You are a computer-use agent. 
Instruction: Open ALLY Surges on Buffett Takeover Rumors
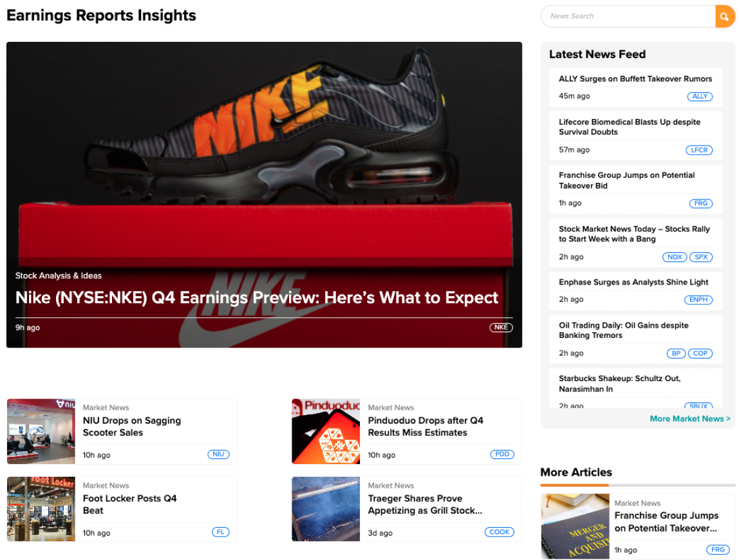[x=635, y=79]
